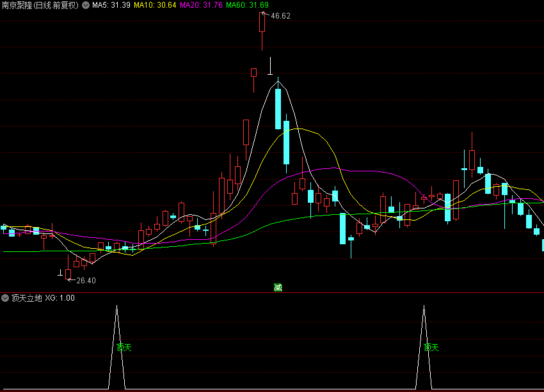Viewport: 544px width, 392px height.
Task: Click the MA5: 31.39 label
Action: pos(111,5)
